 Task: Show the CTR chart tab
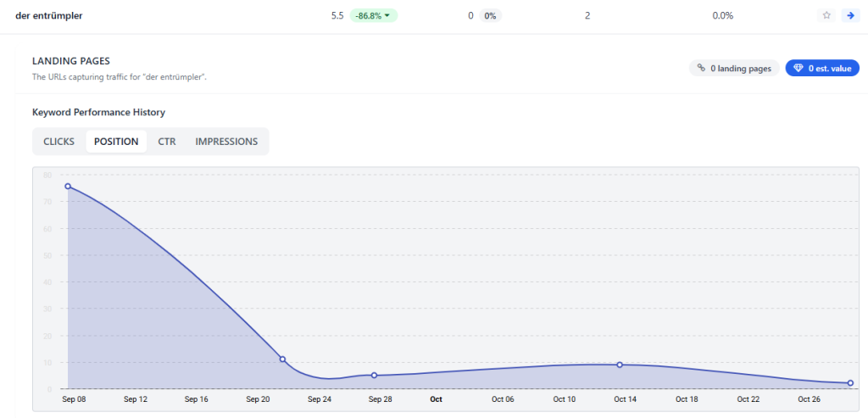coord(167,142)
